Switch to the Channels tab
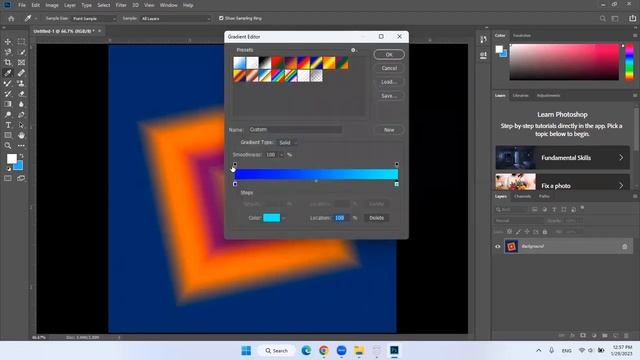 click(522, 196)
